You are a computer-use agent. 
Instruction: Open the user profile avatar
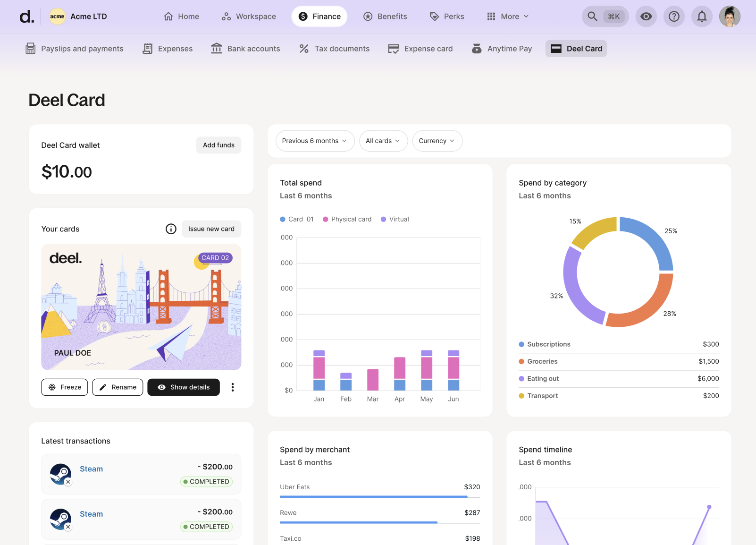[730, 16]
